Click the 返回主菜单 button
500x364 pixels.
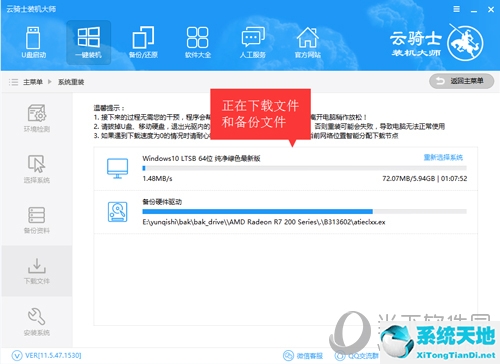pyautogui.click(x=462, y=81)
